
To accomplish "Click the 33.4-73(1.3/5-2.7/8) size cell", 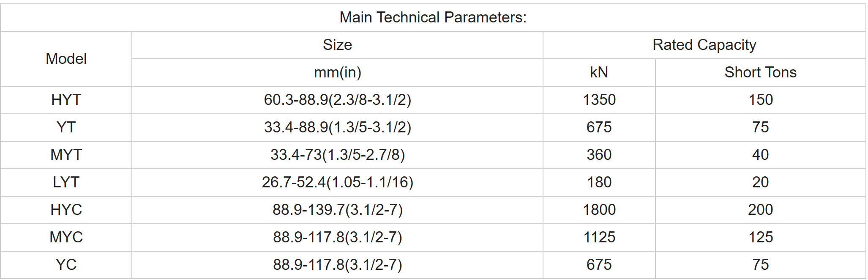I will click(x=337, y=155).
